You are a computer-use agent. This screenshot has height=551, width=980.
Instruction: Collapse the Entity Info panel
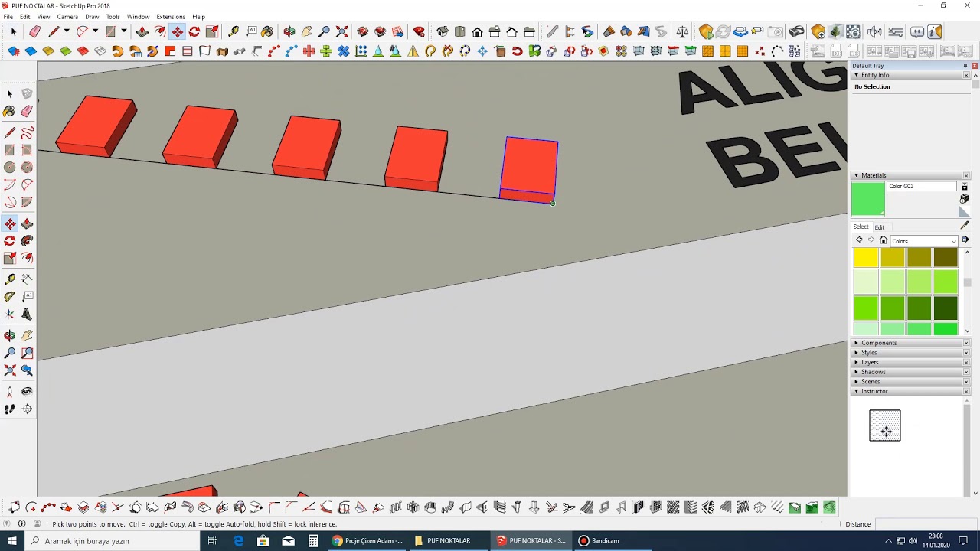coord(857,75)
